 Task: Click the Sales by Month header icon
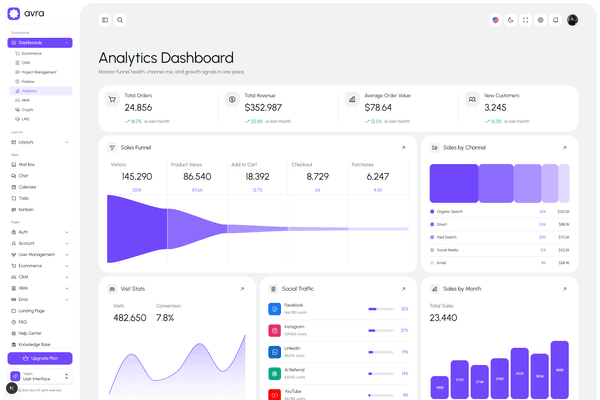tap(434, 289)
